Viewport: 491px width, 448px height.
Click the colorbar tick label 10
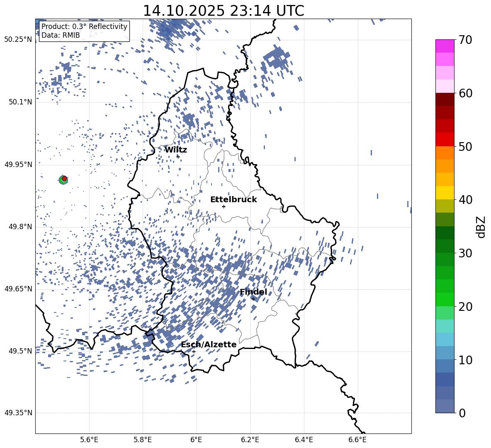click(465, 360)
